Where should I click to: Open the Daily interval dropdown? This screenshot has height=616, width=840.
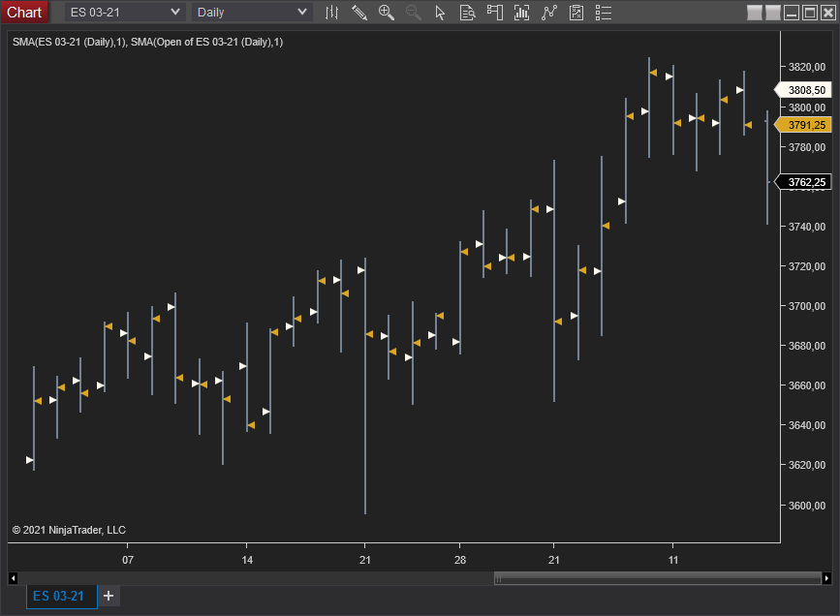click(252, 13)
